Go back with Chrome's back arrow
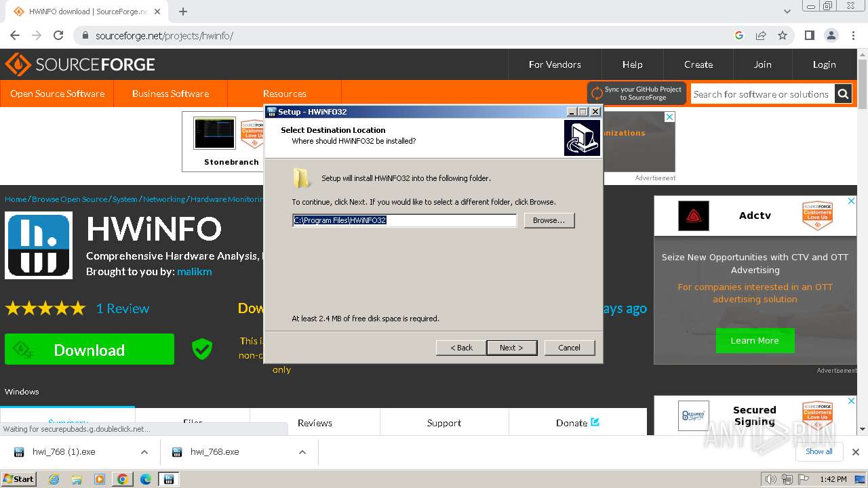 pos(15,35)
